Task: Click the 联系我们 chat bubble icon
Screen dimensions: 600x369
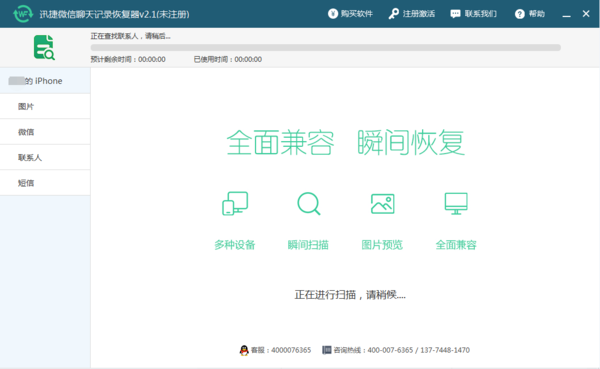Action: coord(455,14)
